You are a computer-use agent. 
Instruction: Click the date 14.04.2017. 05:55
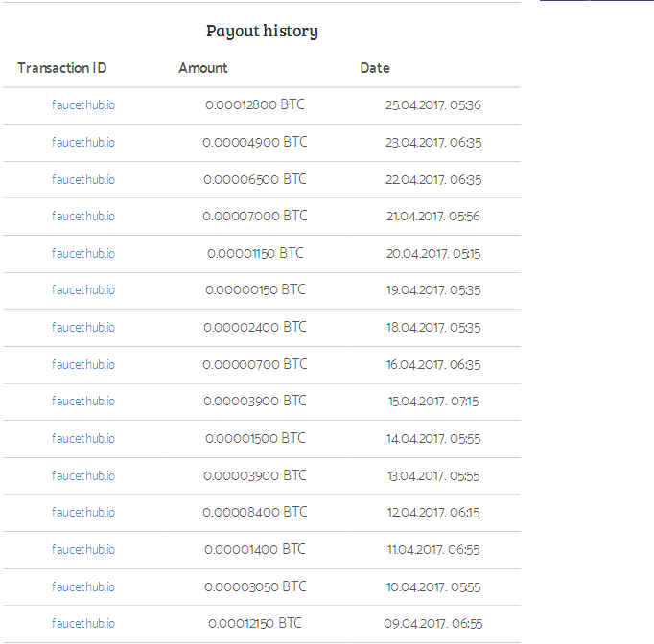[432, 439]
